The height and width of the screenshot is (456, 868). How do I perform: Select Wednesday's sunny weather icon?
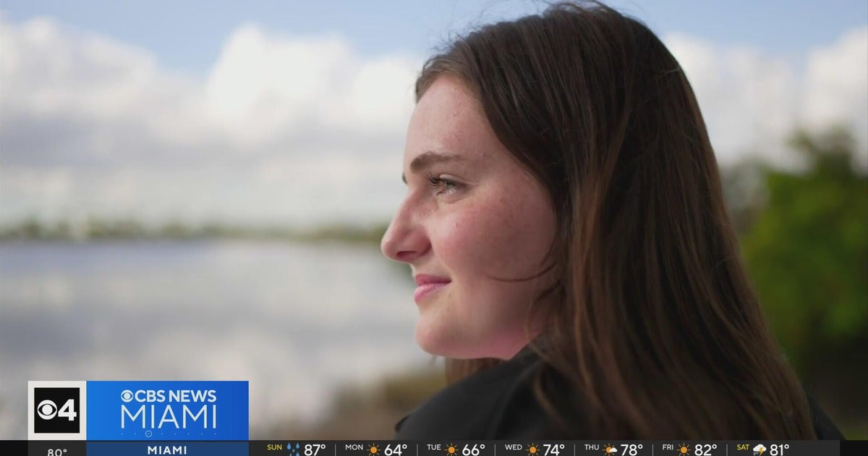tap(532, 449)
